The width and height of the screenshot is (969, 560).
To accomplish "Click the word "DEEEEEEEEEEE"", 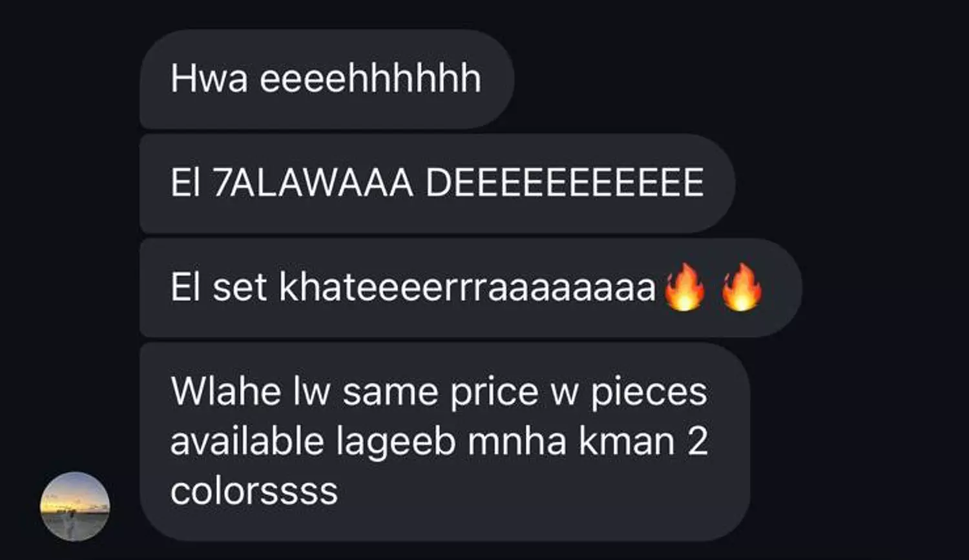I will pyautogui.click(x=565, y=183).
